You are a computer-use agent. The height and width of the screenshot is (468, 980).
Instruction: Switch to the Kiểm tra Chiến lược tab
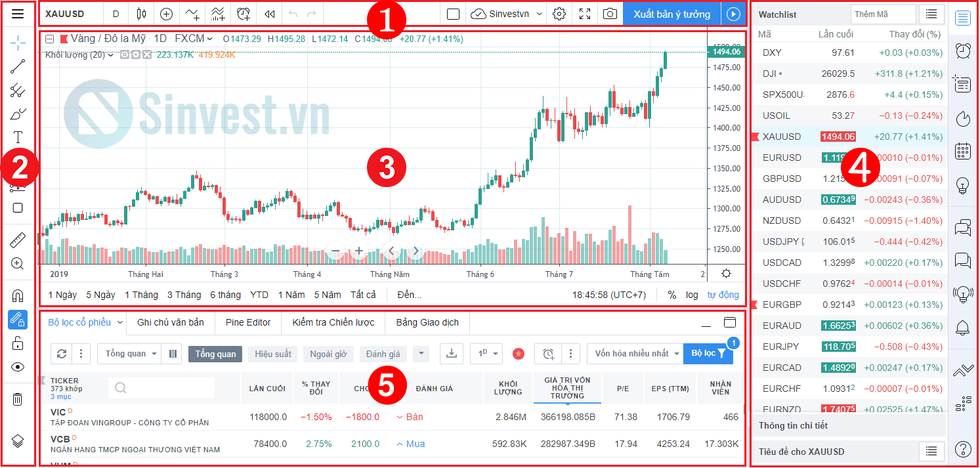[x=333, y=322]
